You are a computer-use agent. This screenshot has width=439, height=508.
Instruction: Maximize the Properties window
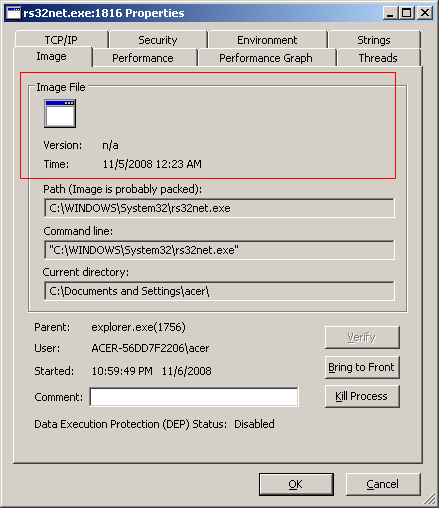pos(406,13)
